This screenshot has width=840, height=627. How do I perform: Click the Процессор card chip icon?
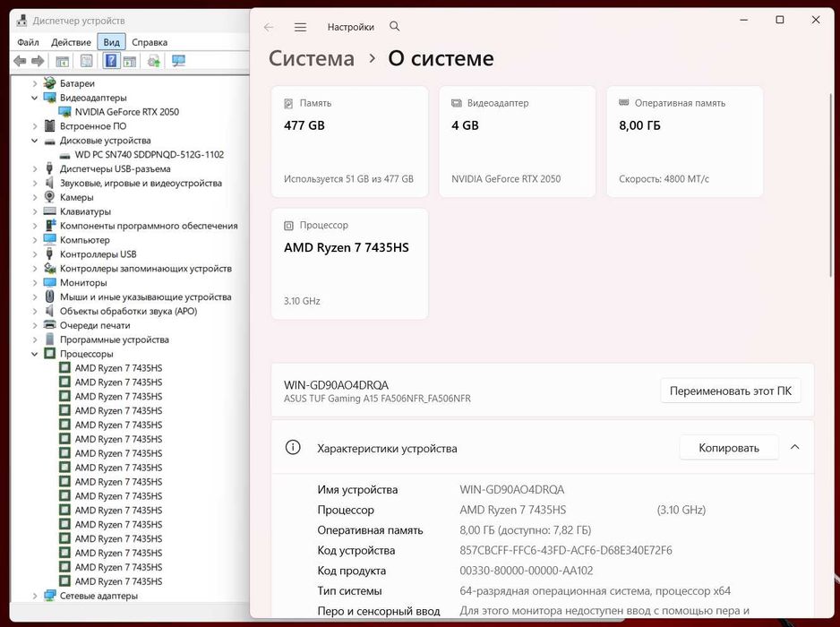point(288,226)
